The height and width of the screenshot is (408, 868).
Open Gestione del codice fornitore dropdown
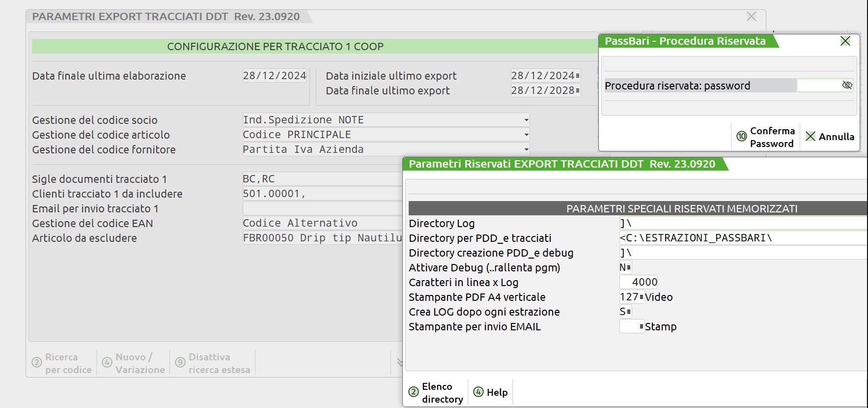526,149
